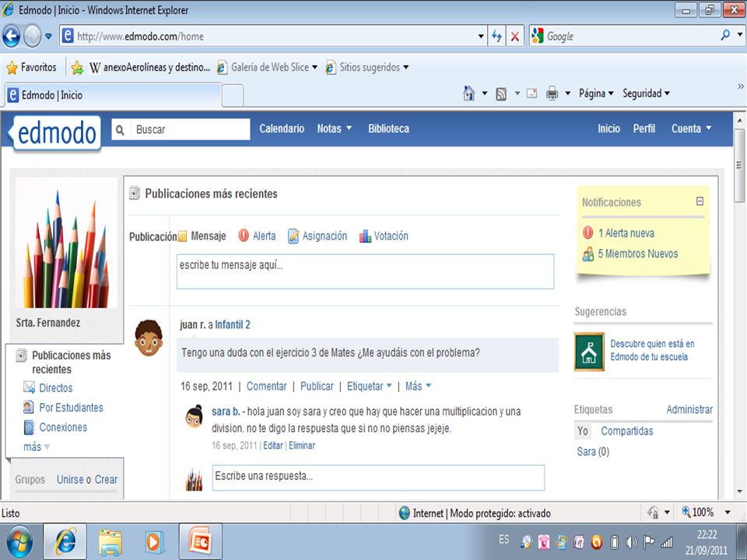
Task: Open the zoom level 100% dropdown
Action: (728, 513)
